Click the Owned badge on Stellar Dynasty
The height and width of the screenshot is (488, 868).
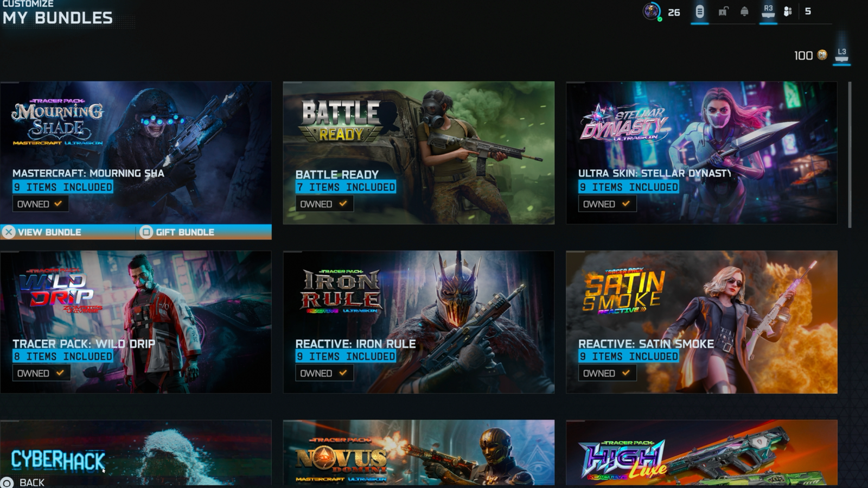tap(607, 204)
